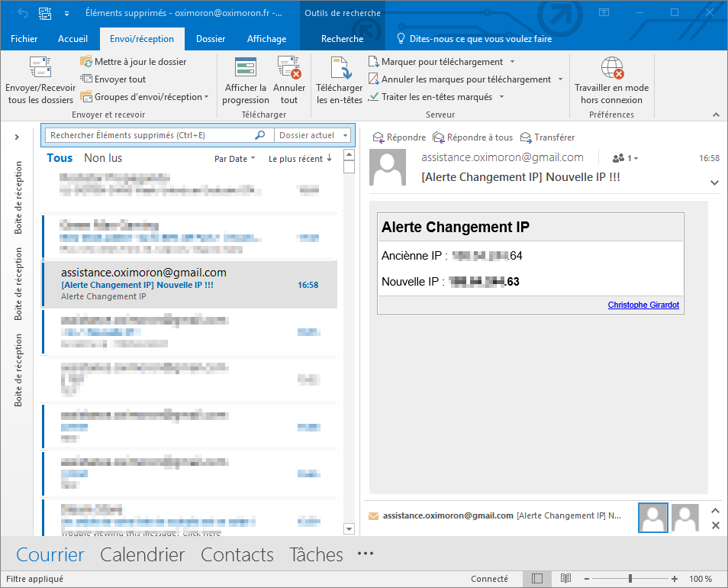Click the undo arrow in title bar
Viewport: 728px width, 588px height.
pyautogui.click(x=23, y=14)
